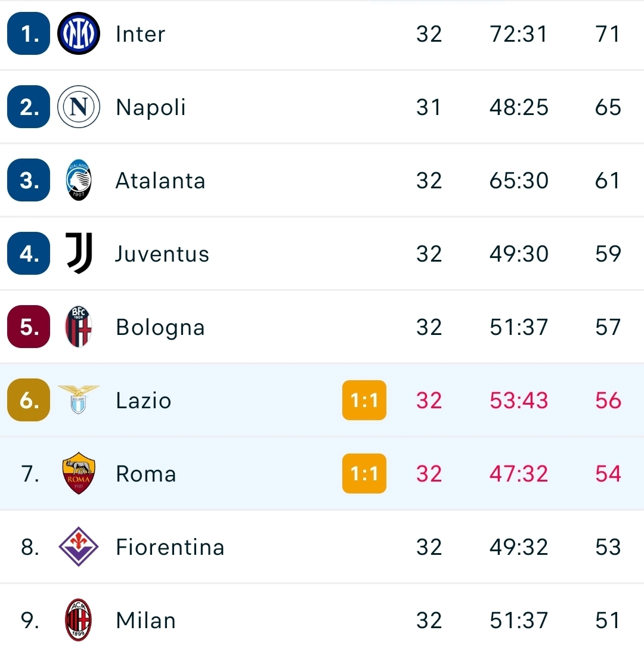The image size is (644, 652).
Task: Select the Milan team name
Action: (x=145, y=620)
